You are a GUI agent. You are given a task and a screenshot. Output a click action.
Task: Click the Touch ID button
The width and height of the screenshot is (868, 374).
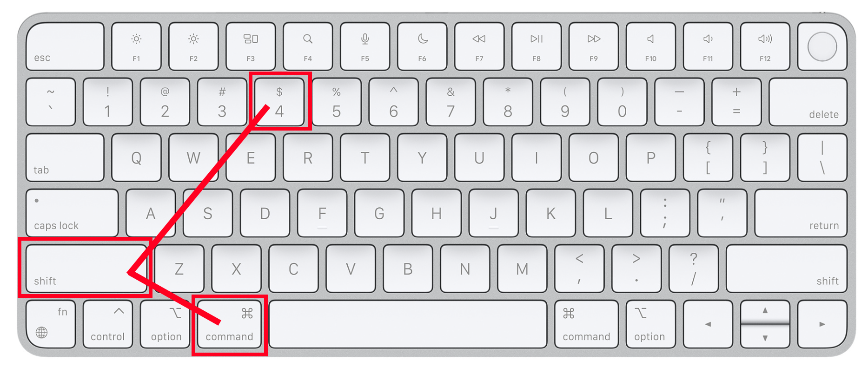822,46
